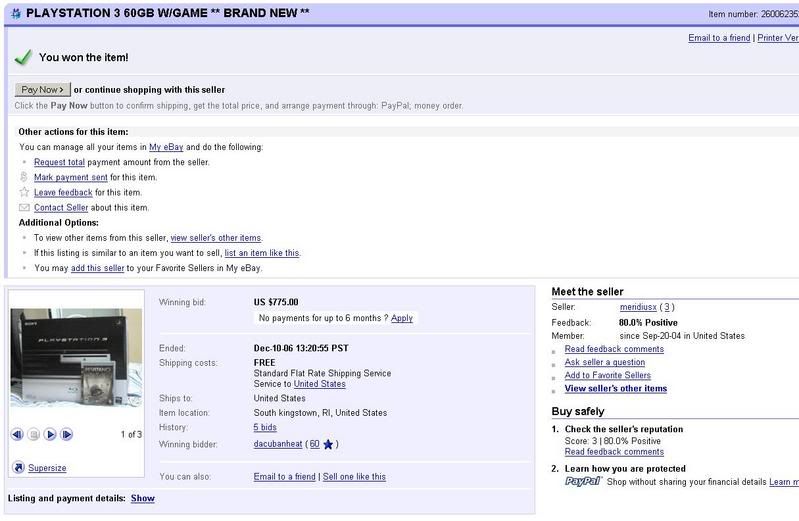Click Email to a friend at top right
Viewport: 799px width, 521px height.
point(719,38)
